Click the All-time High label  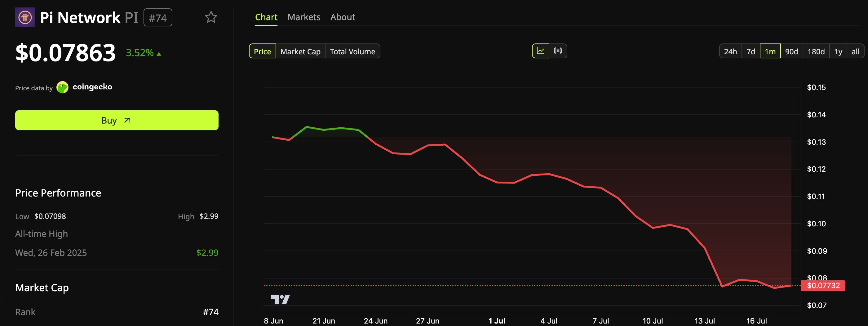click(42, 234)
